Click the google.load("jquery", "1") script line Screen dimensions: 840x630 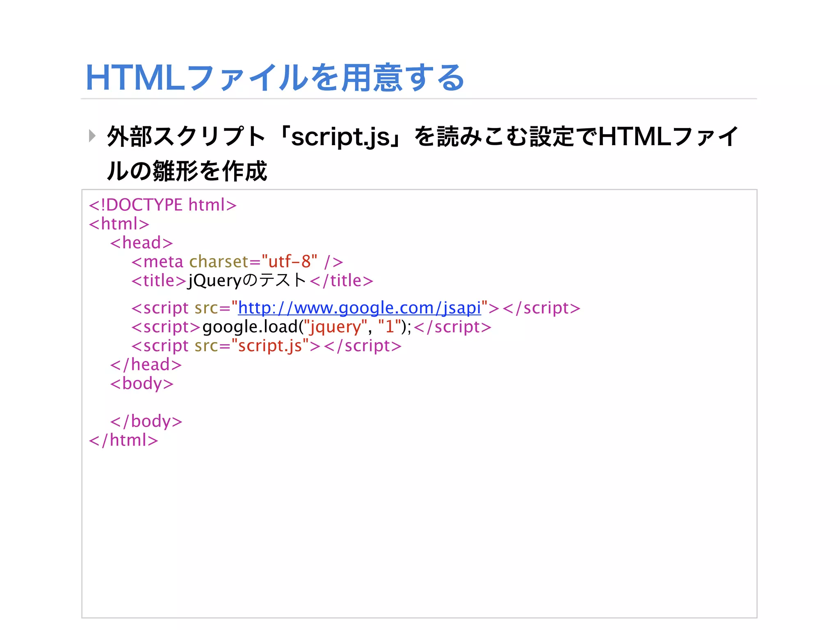[311, 327]
